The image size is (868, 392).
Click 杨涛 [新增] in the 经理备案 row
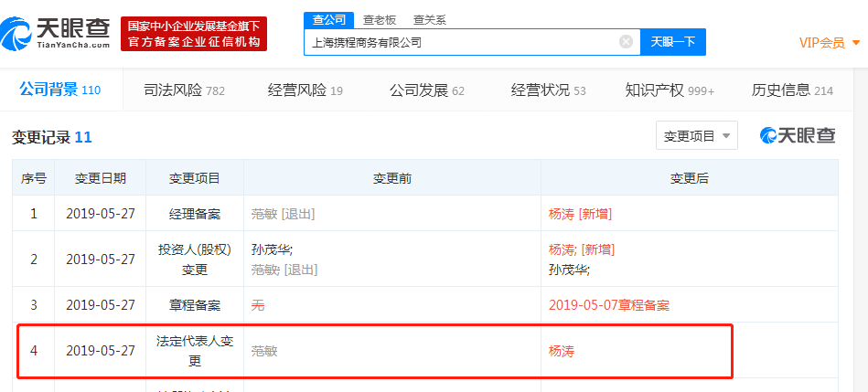580,214
